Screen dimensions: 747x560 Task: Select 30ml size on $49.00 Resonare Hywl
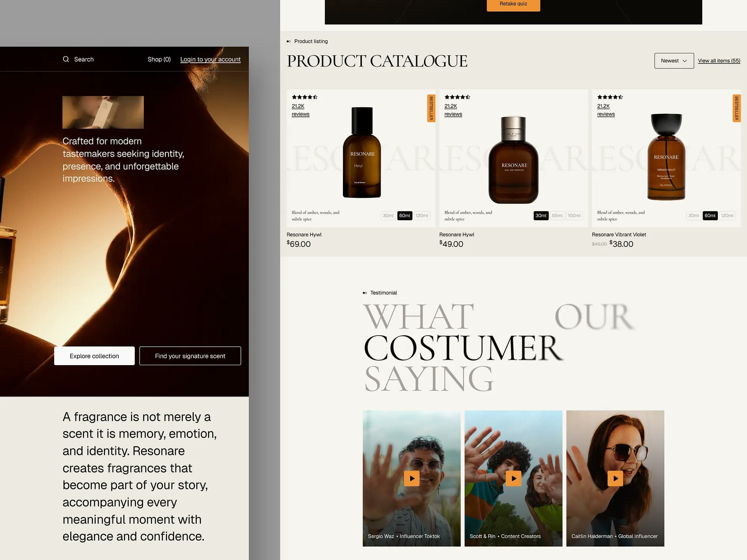[541, 215]
